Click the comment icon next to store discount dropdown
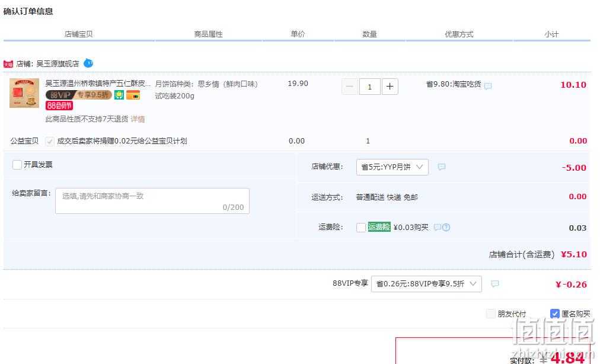 point(442,167)
